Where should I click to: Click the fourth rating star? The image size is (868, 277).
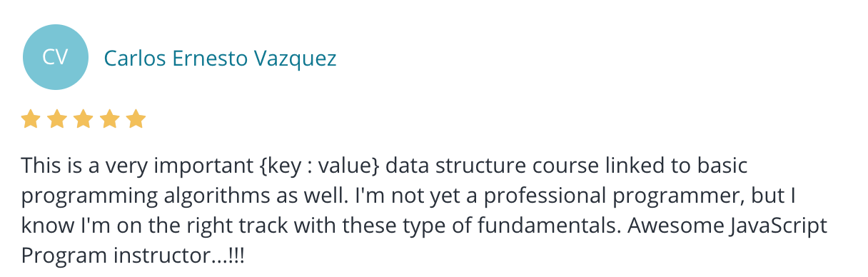click(x=109, y=119)
